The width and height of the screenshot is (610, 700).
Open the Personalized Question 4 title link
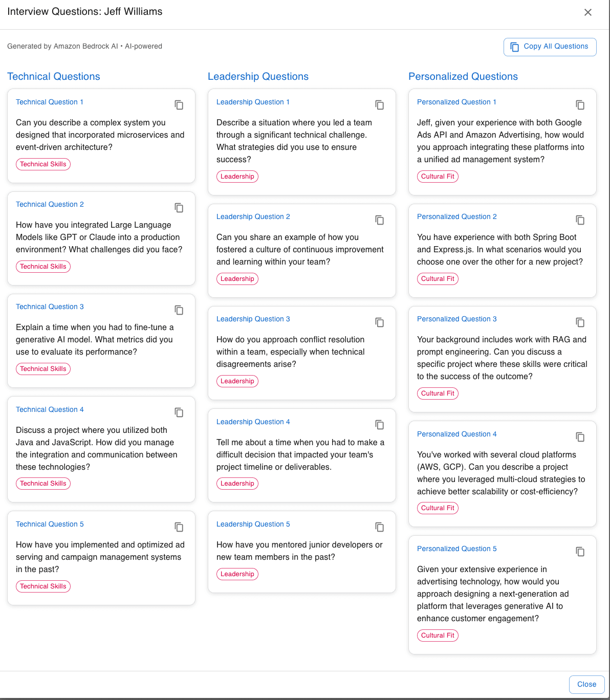tap(456, 434)
